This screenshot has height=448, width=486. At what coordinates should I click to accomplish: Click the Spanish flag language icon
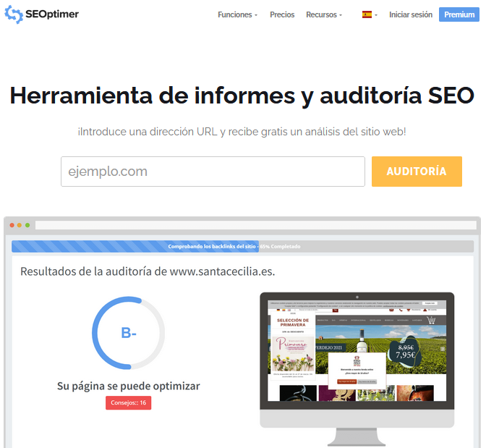[367, 14]
